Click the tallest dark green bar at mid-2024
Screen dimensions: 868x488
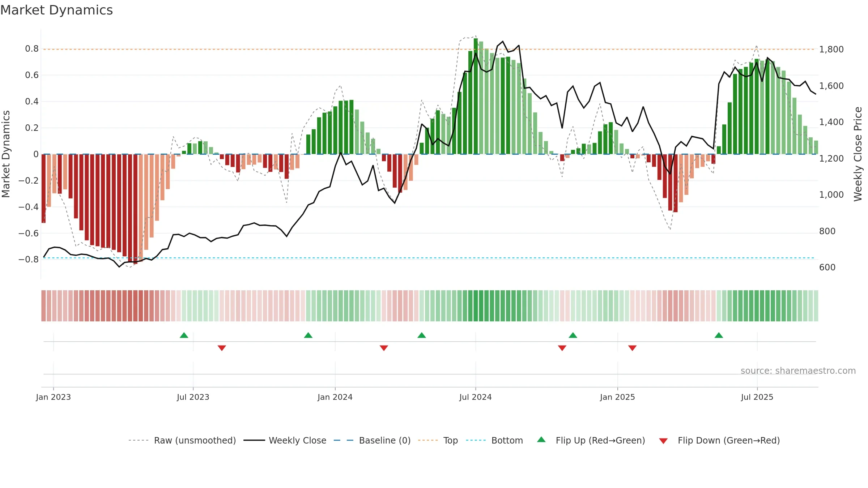click(x=476, y=96)
